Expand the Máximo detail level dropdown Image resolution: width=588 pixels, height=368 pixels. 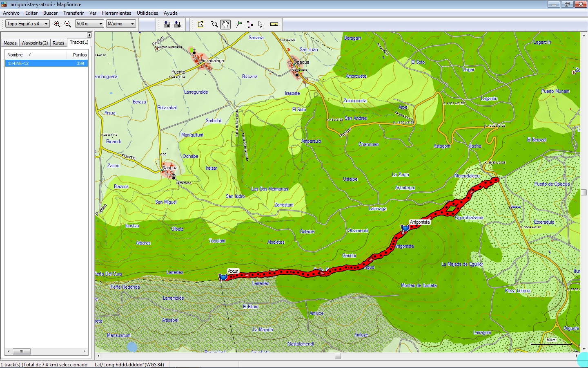(x=121, y=24)
